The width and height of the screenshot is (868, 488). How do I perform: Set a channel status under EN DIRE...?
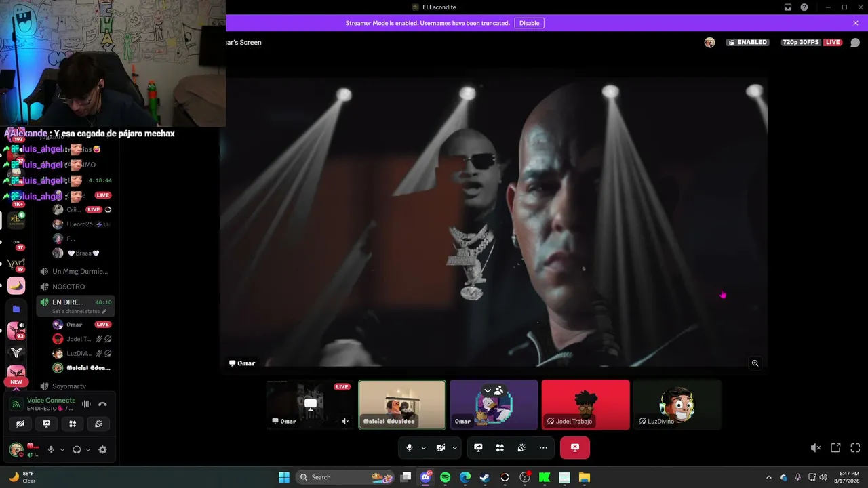(x=79, y=312)
